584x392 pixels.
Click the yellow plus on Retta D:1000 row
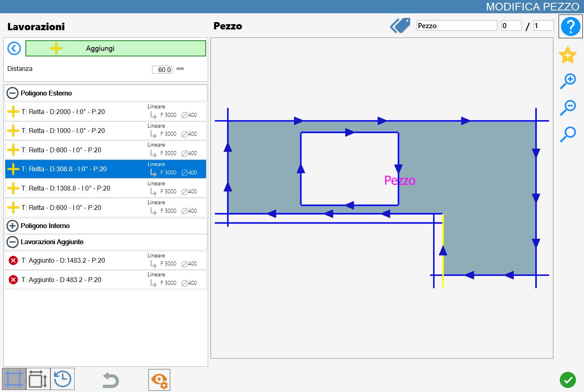click(x=13, y=131)
